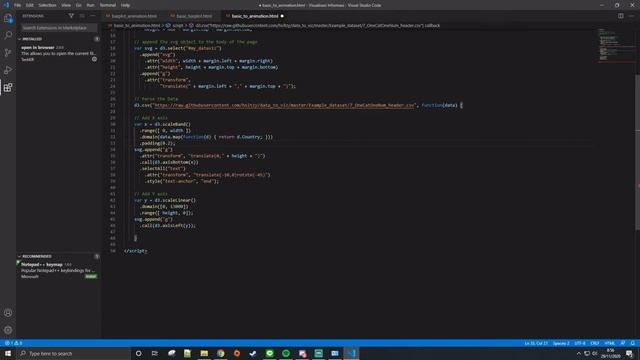Viewport: 640px width, 360px height.
Task: Open the Source Control view
Action: click(x=8, y=53)
